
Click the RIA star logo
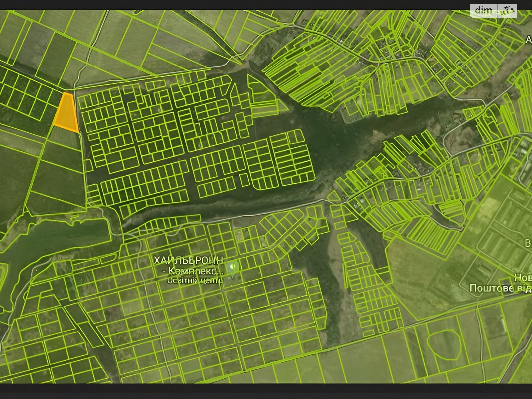507,11
